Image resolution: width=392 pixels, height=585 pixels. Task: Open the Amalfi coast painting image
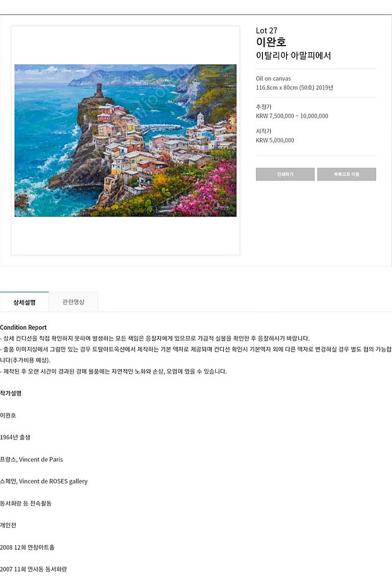(x=125, y=140)
